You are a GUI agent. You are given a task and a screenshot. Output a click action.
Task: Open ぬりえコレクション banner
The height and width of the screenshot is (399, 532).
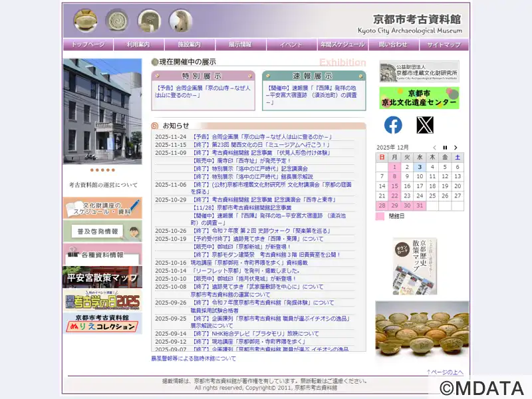point(102,323)
